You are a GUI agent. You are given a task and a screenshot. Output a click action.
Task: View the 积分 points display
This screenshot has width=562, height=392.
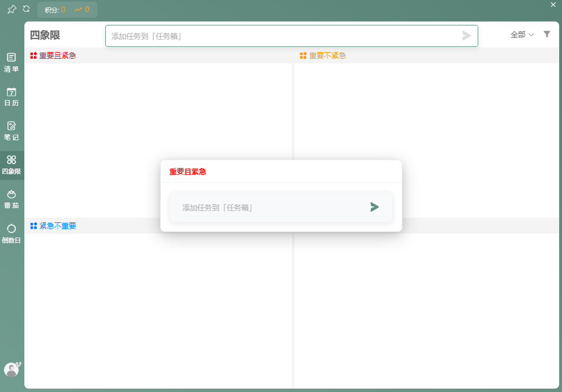55,10
